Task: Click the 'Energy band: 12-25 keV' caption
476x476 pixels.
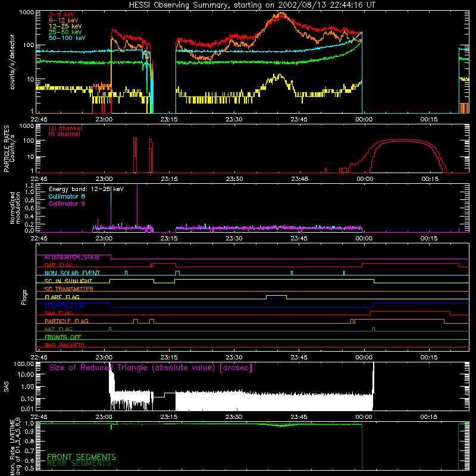Action: 86,189
